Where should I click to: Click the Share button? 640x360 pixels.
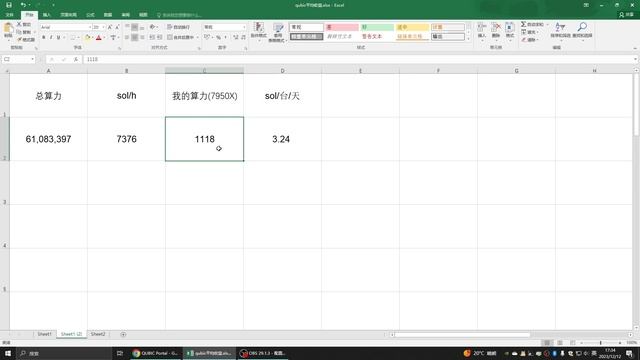(x=627, y=15)
